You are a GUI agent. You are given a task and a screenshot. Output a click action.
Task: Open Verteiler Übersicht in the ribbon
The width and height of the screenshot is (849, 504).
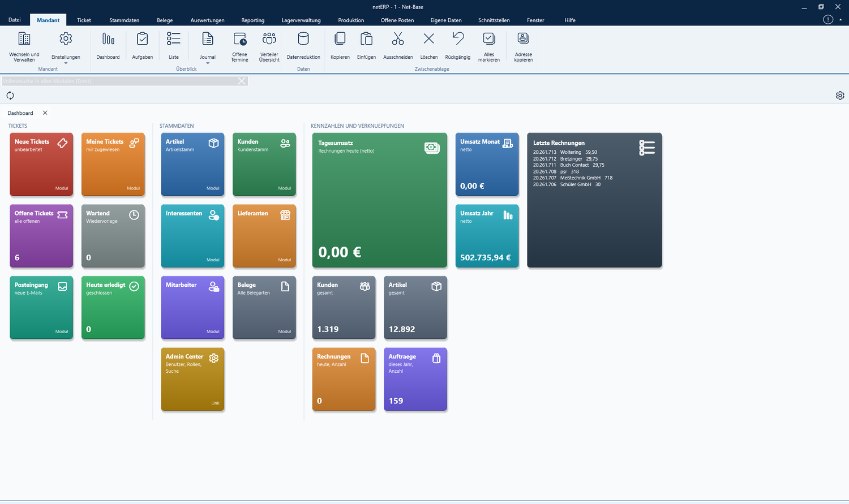click(x=269, y=46)
